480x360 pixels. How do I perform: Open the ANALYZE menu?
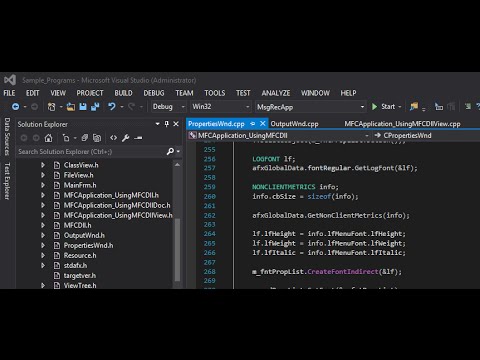(276, 93)
